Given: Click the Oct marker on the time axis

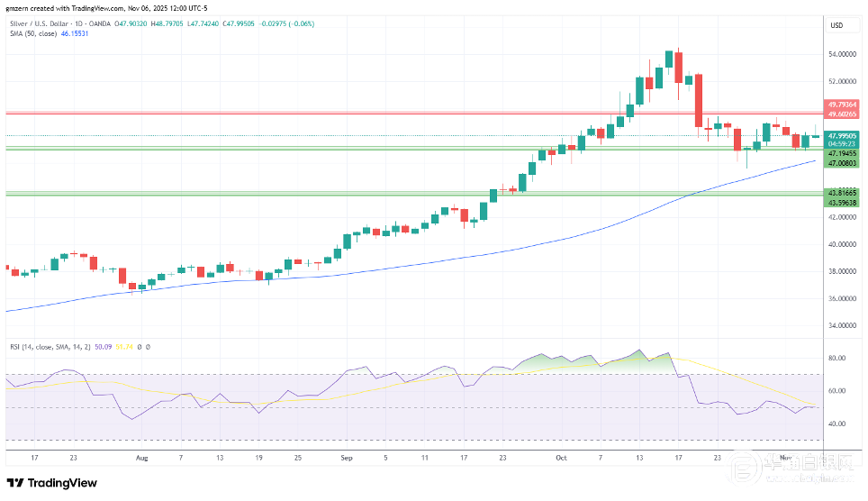Looking at the screenshot, I should tap(560, 457).
